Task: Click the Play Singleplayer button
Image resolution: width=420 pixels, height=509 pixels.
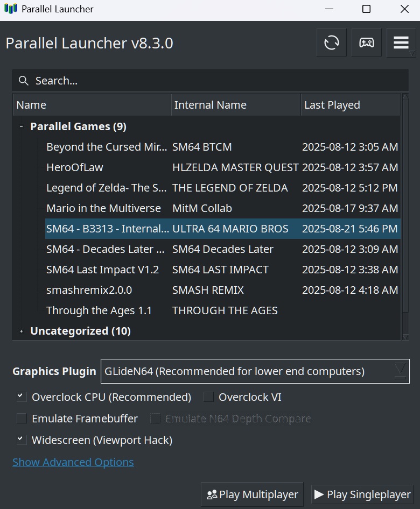Action: 363,494
